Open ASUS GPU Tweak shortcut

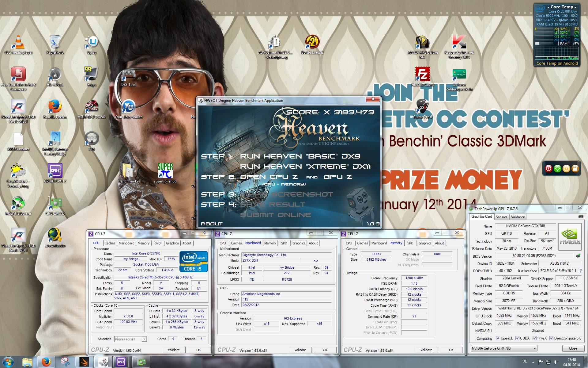coord(92,109)
